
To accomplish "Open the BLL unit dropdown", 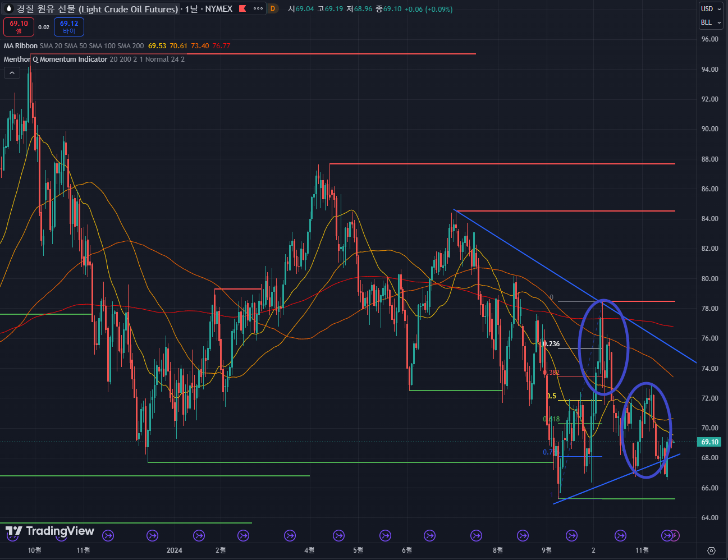I will (711, 22).
